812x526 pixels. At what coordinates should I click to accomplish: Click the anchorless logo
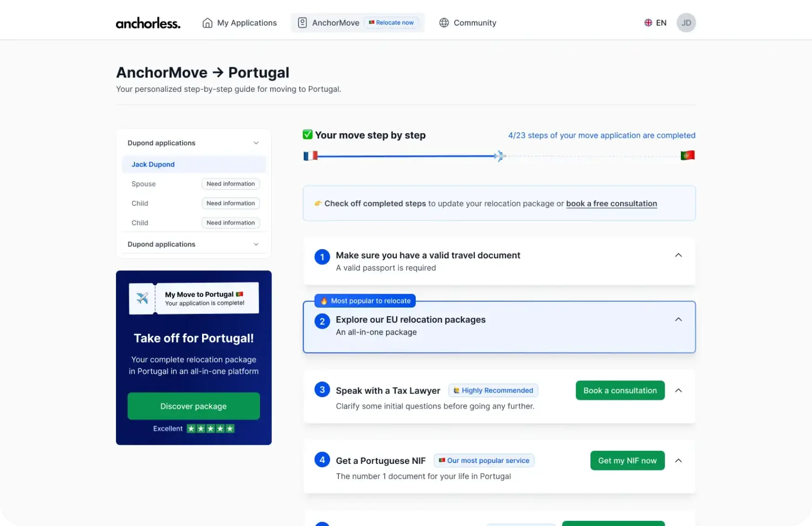(x=148, y=23)
